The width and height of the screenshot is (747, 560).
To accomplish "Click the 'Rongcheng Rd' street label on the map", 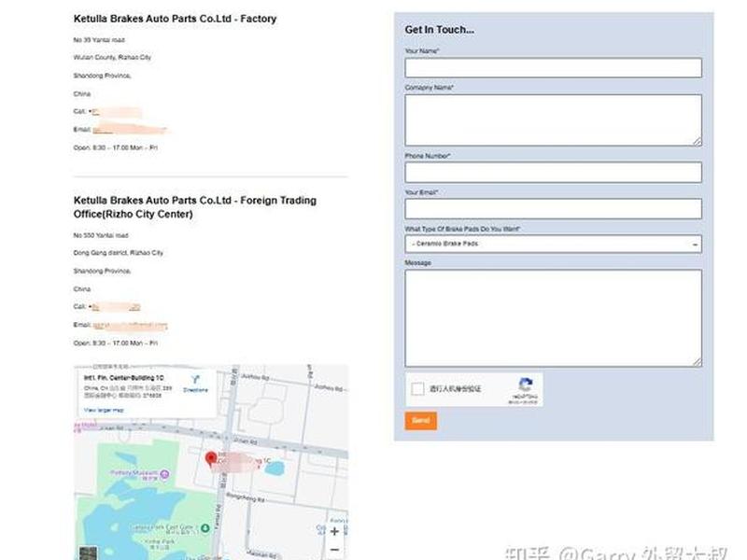I will [x=245, y=497].
